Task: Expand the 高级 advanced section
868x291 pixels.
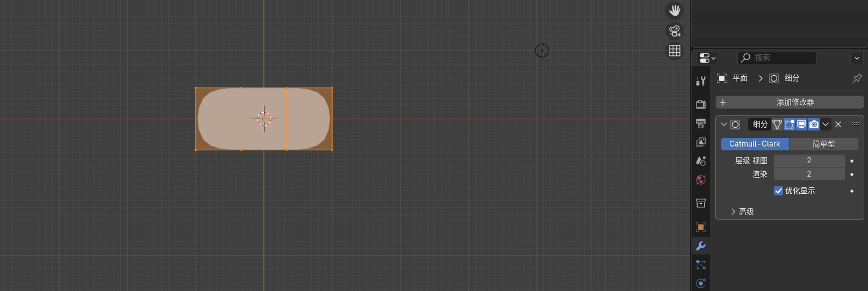Action: 742,212
